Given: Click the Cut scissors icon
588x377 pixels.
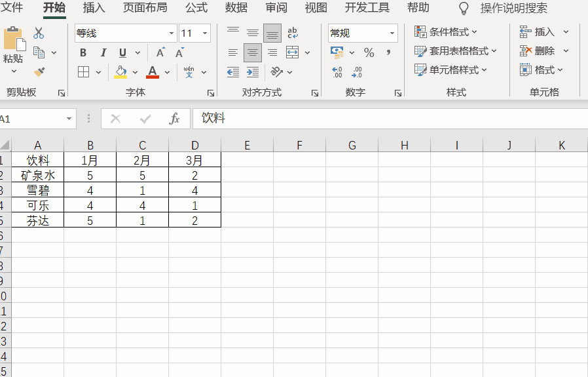Looking at the screenshot, I should click(38, 33).
